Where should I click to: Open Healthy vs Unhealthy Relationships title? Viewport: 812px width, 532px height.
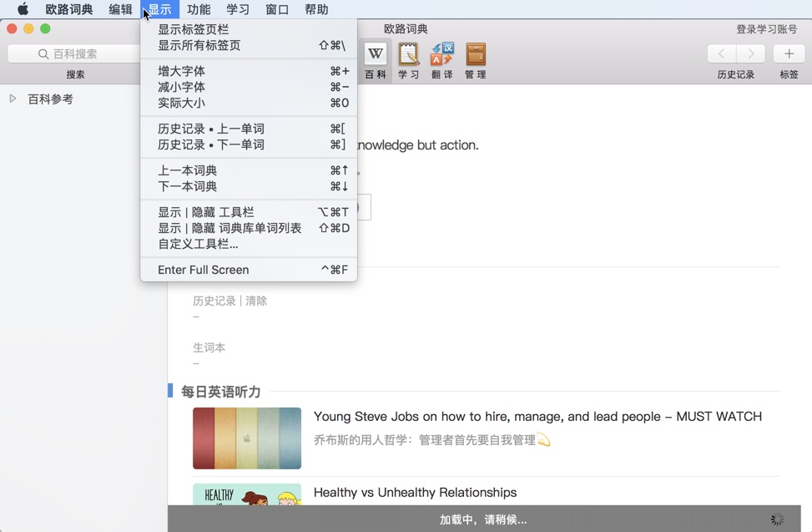[415, 492]
